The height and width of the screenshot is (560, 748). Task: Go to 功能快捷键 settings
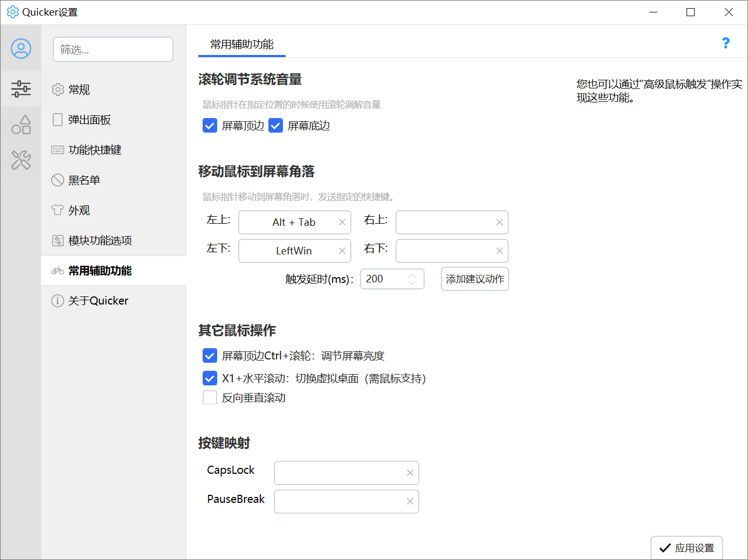coord(114,150)
